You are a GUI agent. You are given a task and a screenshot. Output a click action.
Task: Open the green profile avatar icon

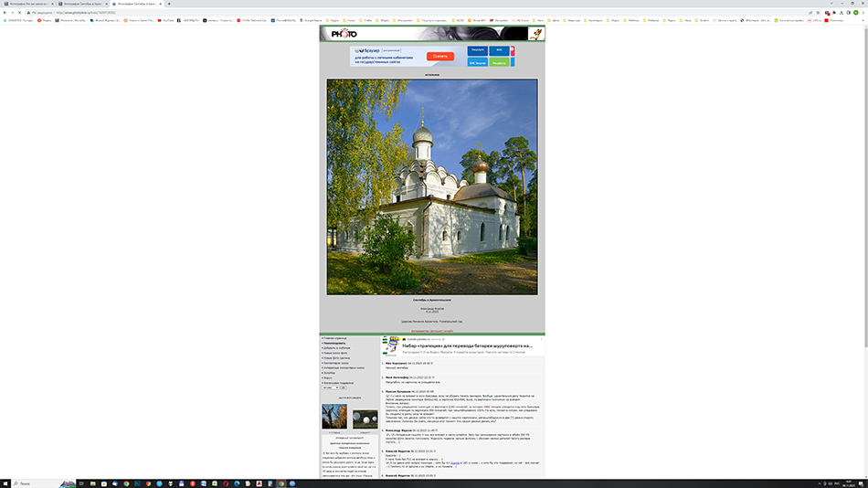[856, 12]
